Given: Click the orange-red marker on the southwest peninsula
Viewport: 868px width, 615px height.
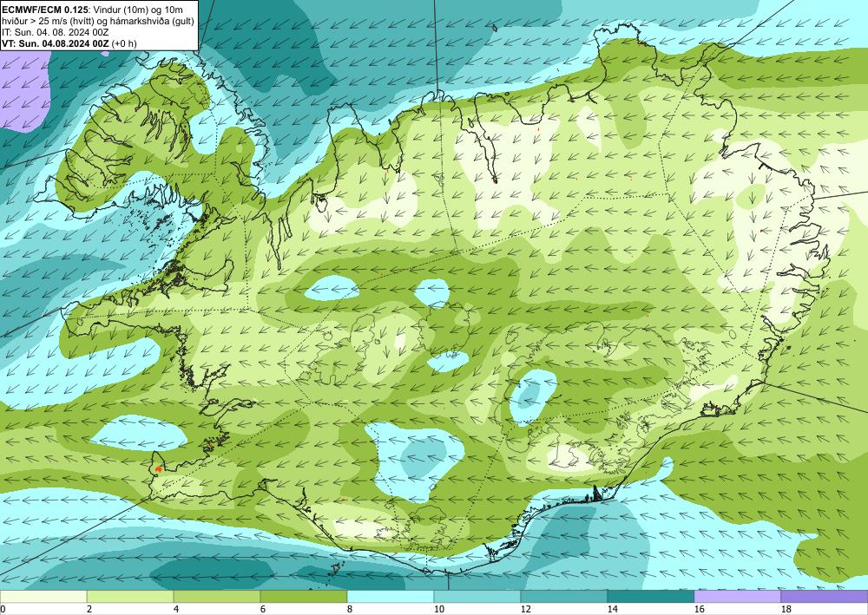Looking at the screenshot, I should click(x=159, y=468).
